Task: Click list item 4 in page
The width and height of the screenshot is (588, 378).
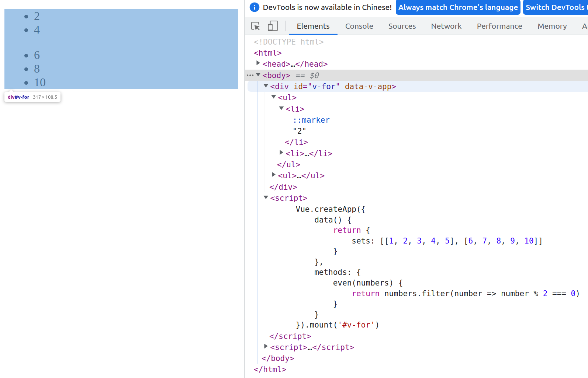Action: (37, 30)
